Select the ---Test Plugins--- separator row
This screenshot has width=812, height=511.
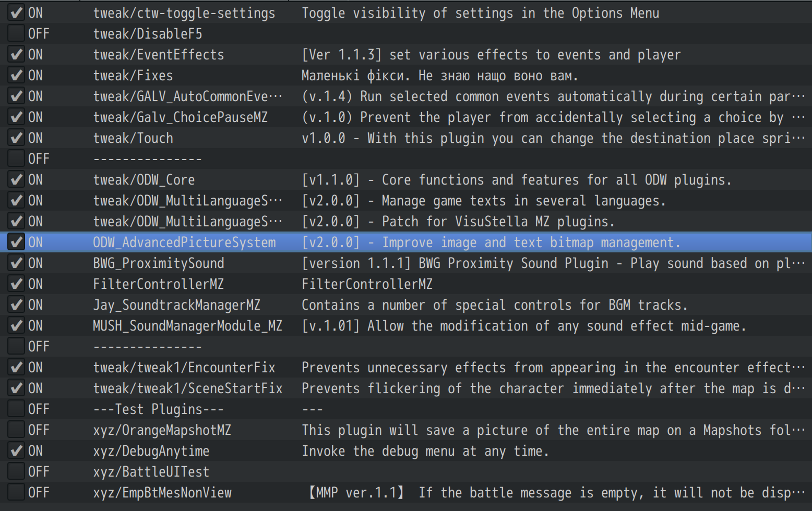pos(406,409)
